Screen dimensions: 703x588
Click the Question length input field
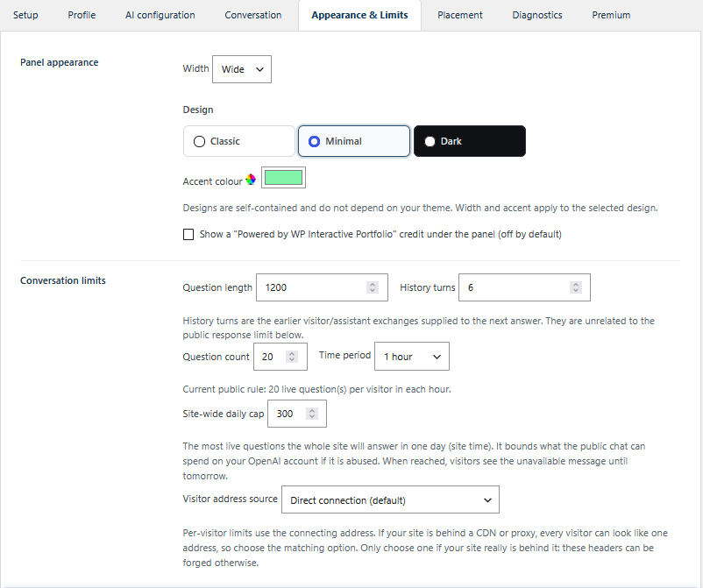[322, 287]
